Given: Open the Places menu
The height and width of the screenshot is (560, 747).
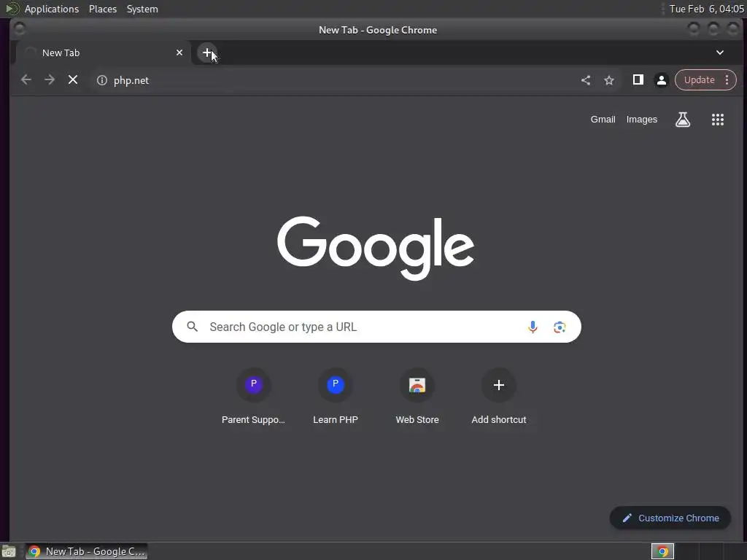Looking at the screenshot, I should [x=103, y=9].
